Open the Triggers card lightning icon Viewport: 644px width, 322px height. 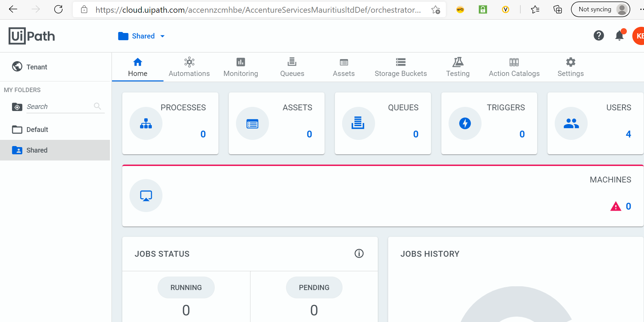pyautogui.click(x=465, y=123)
